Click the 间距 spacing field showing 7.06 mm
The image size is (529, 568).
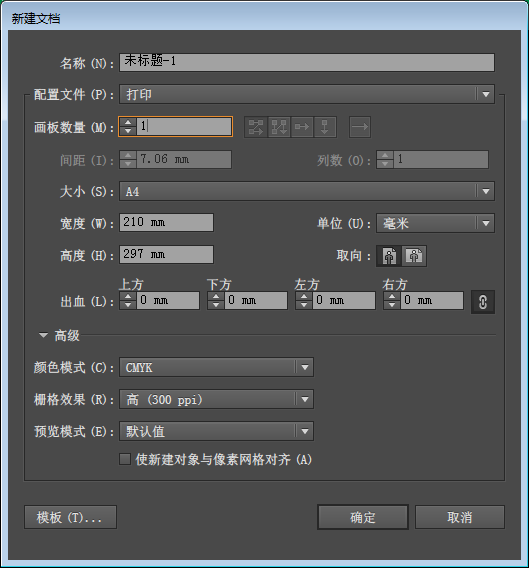tap(184, 159)
